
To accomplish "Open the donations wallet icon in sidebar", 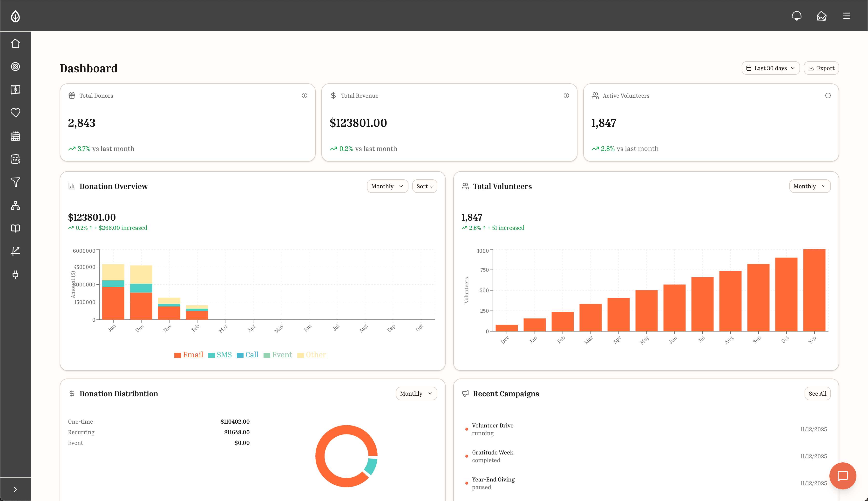I will 15,89.
